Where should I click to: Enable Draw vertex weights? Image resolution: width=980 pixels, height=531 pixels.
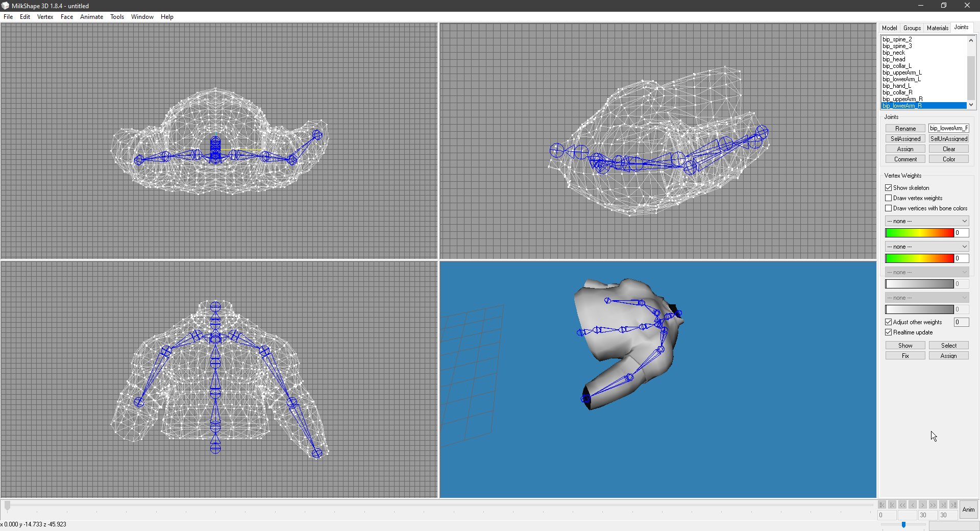coord(889,198)
